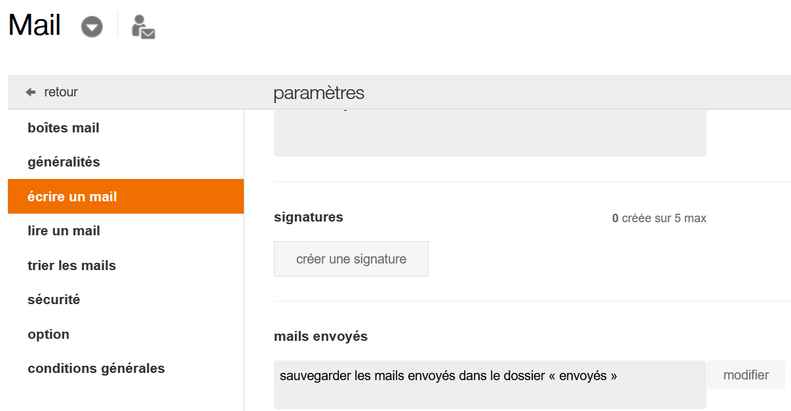Select généralités in the sidebar
Screen dimensions: 791x411
click(x=63, y=162)
